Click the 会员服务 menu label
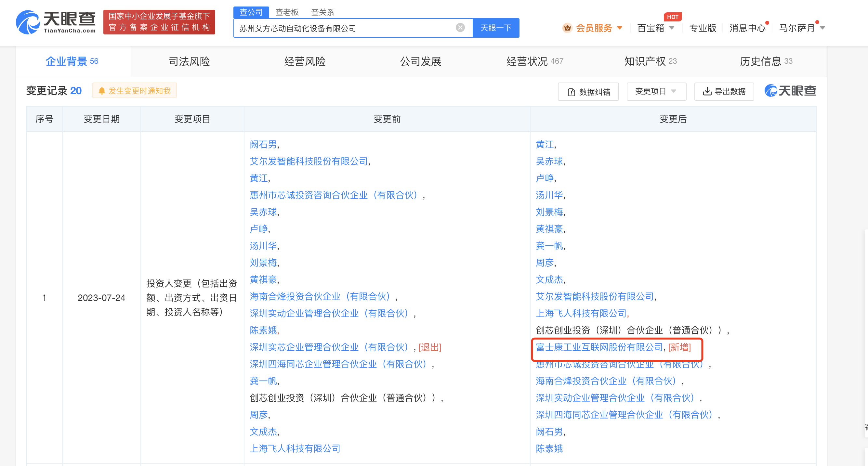868x466 pixels. coord(594,28)
